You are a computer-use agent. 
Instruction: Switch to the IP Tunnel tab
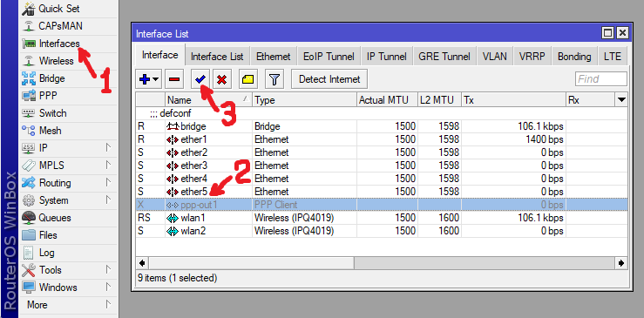pos(386,57)
